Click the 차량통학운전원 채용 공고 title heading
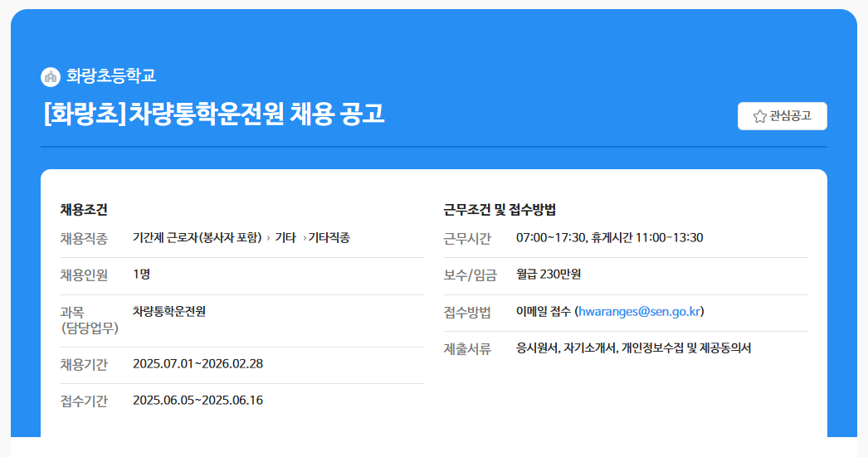Image resolution: width=868 pixels, height=457 pixels. (213, 114)
